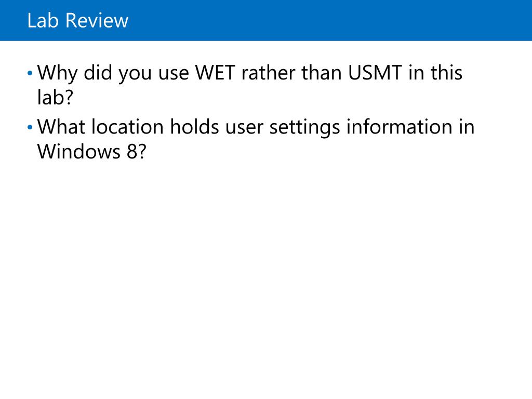Click the first blue bullet dot

tap(30, 73)
